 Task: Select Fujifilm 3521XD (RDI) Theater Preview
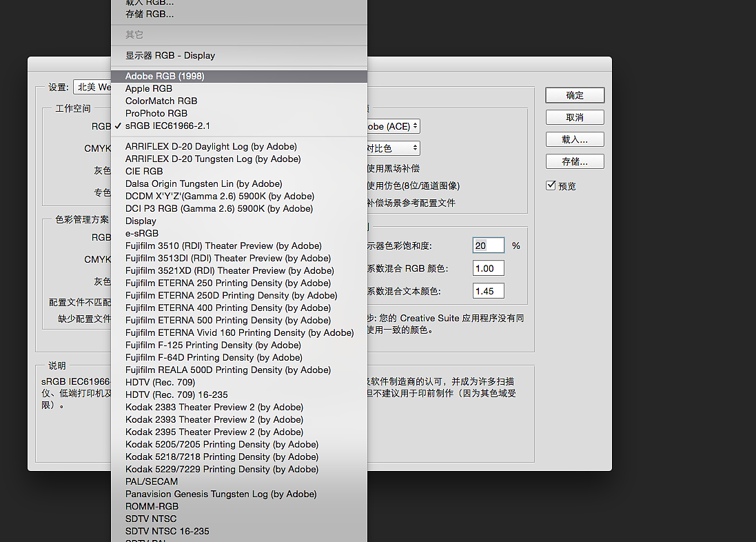click(238, 271)
